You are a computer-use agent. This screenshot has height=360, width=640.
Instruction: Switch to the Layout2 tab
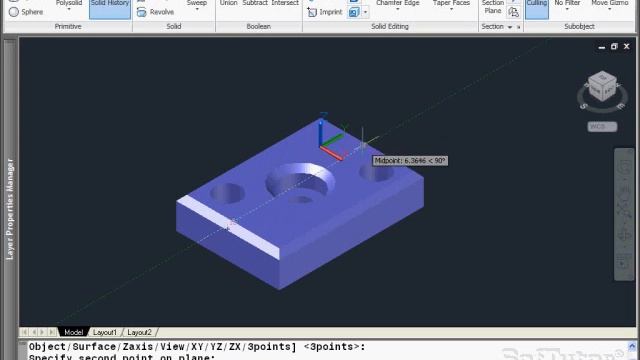139,332
